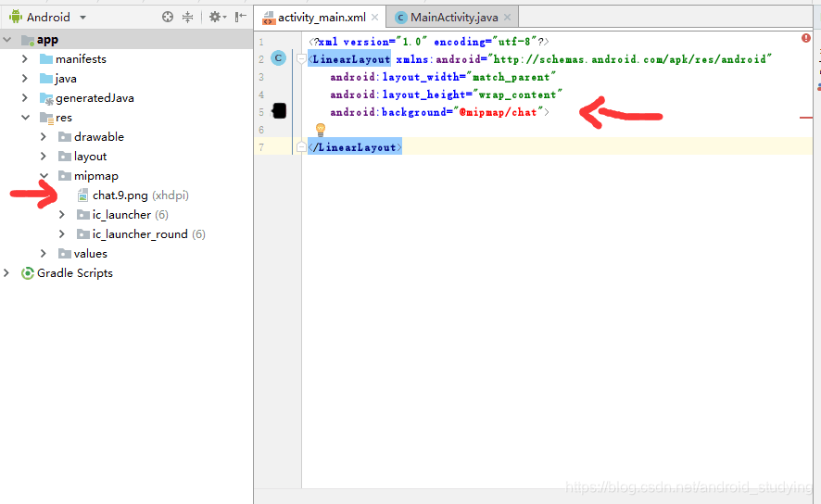
Task: Select chat.9.png file in mipmap
Action: [133, 195]
